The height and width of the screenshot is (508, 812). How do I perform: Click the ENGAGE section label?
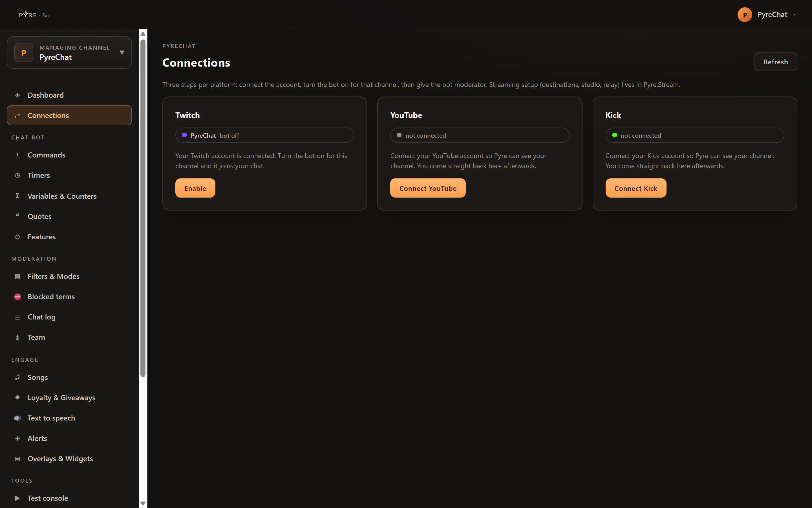[25, 360]
